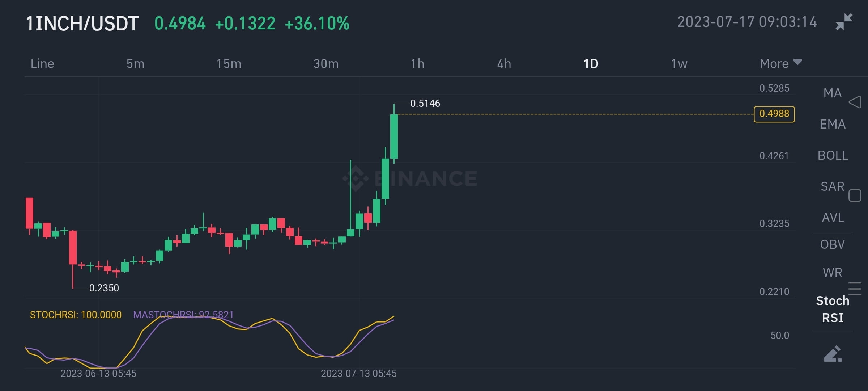868x391 pixels.
Task: Switch sub-indicator to WR
Action: [832, 272]
